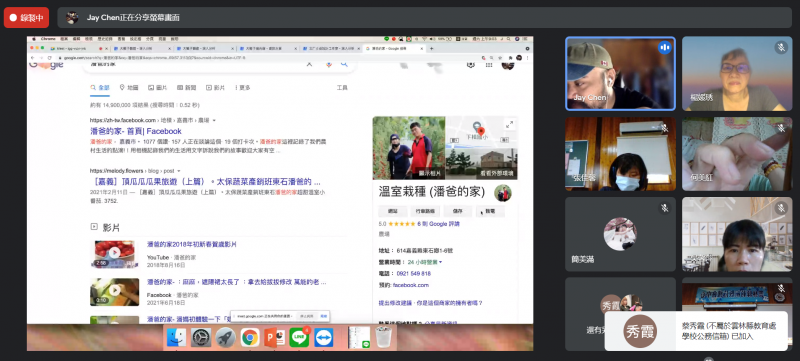Play the 2018年初新春賀歲影片 video thumbnail
Screen dimensions: 800x361
(114, 254)
